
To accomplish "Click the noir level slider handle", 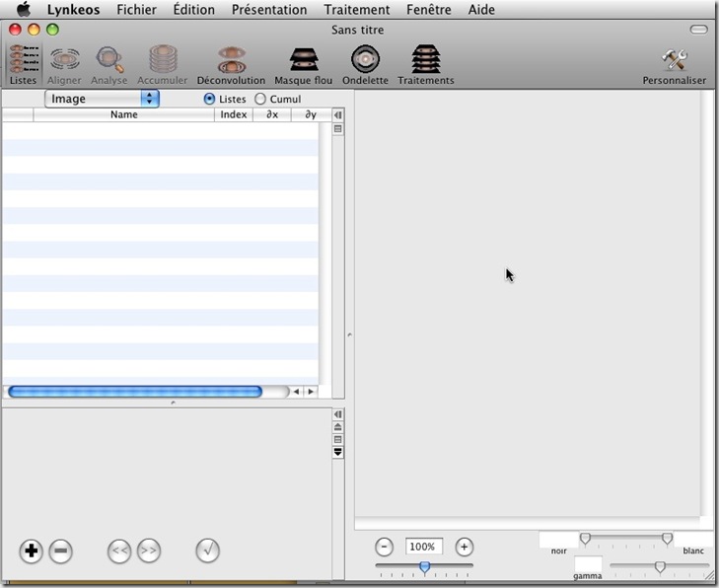I will [585, 538].
